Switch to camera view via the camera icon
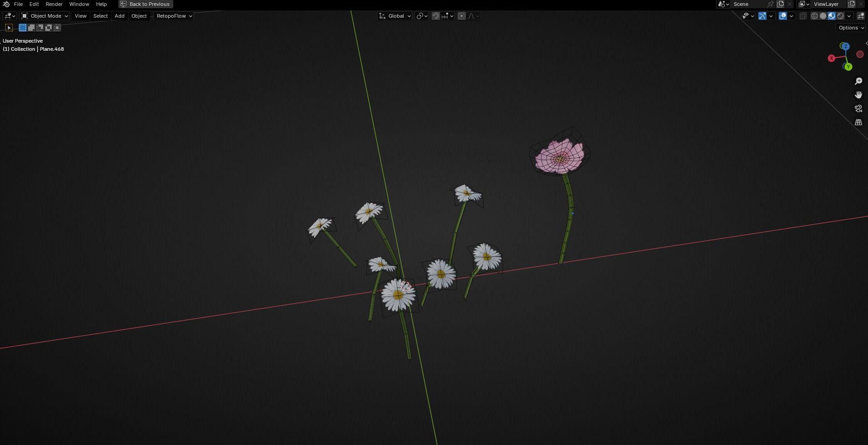The width and height of the screenshot is (868, 445). click(x=858, y=108)
